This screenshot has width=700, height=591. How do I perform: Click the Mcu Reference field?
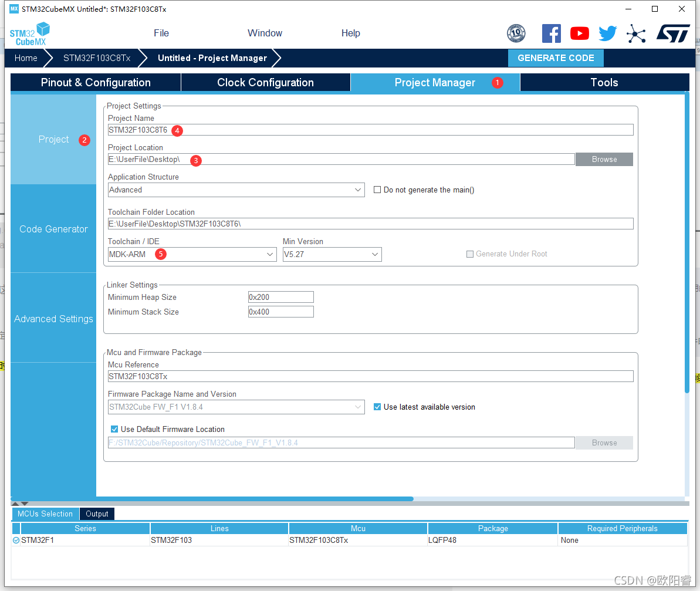[370, 376]
